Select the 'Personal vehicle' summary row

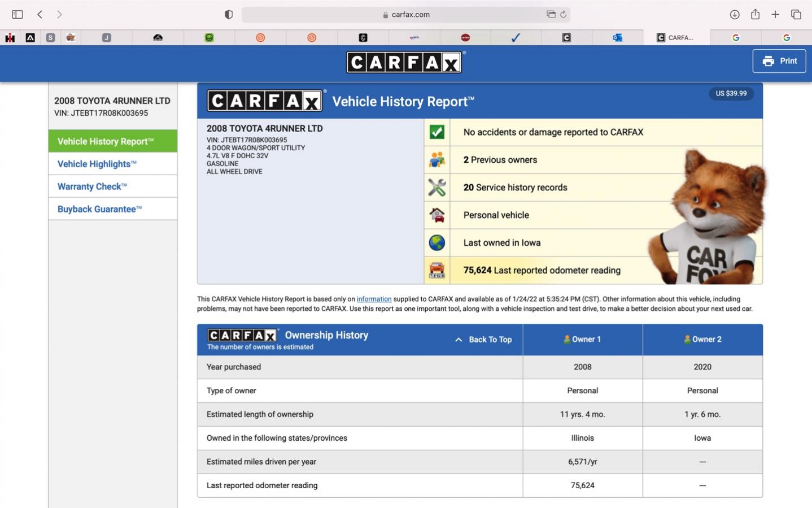pos(593,215)
